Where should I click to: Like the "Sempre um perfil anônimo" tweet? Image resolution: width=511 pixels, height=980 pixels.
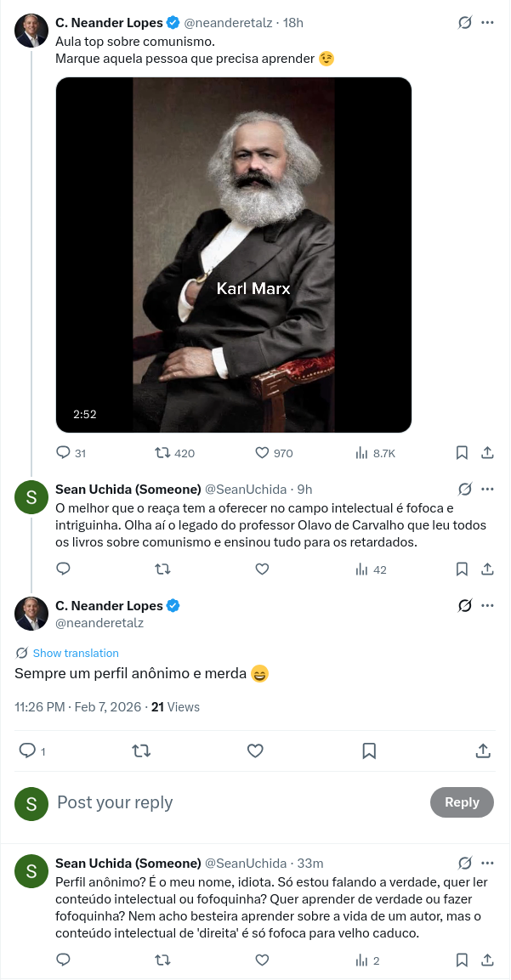(255, 751)
